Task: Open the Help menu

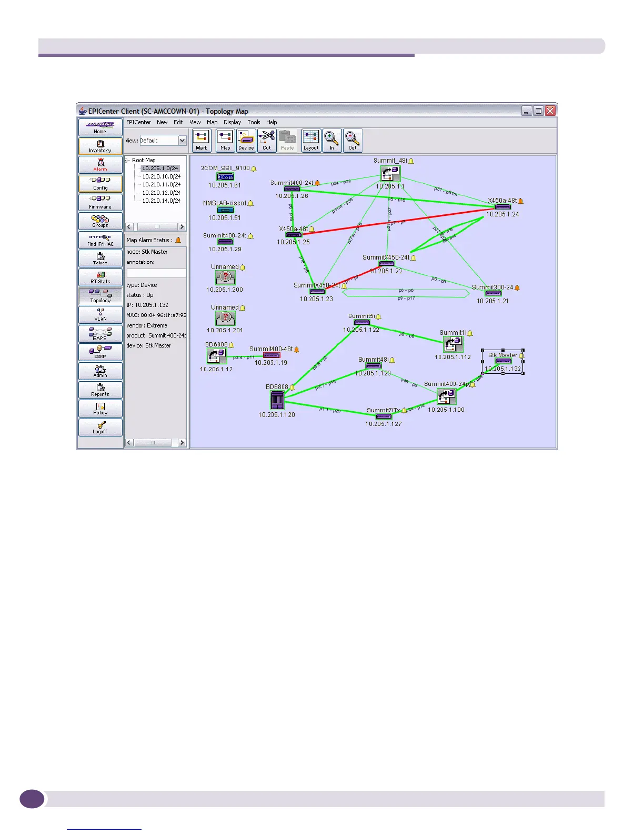Action: pyautogui.click(x=271, y=122)
